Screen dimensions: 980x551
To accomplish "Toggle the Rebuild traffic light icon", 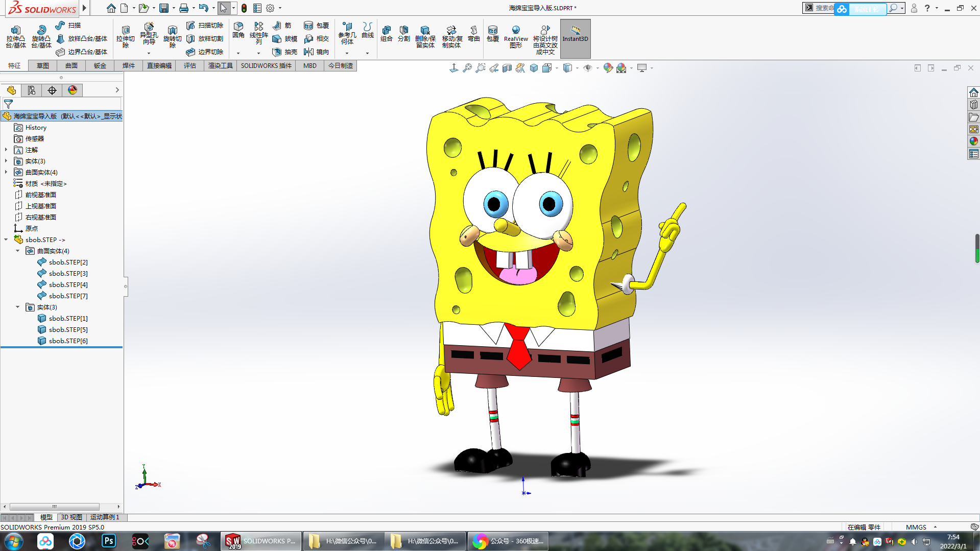I will [244, 8].
